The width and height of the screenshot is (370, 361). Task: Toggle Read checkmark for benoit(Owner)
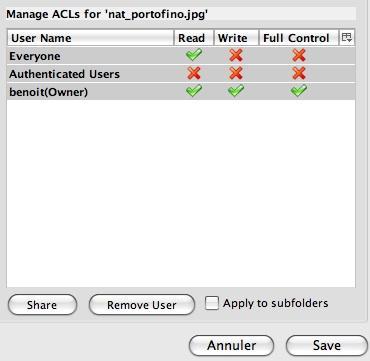[194, 91]
